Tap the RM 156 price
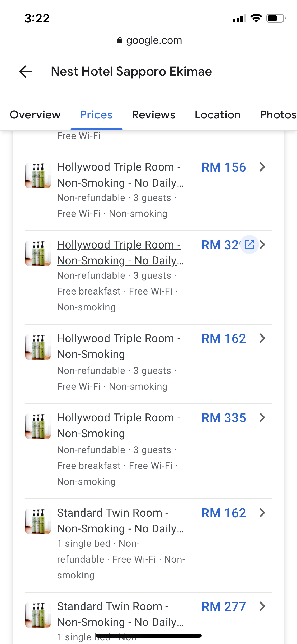The image size is (297, 644). pos(224,167)
